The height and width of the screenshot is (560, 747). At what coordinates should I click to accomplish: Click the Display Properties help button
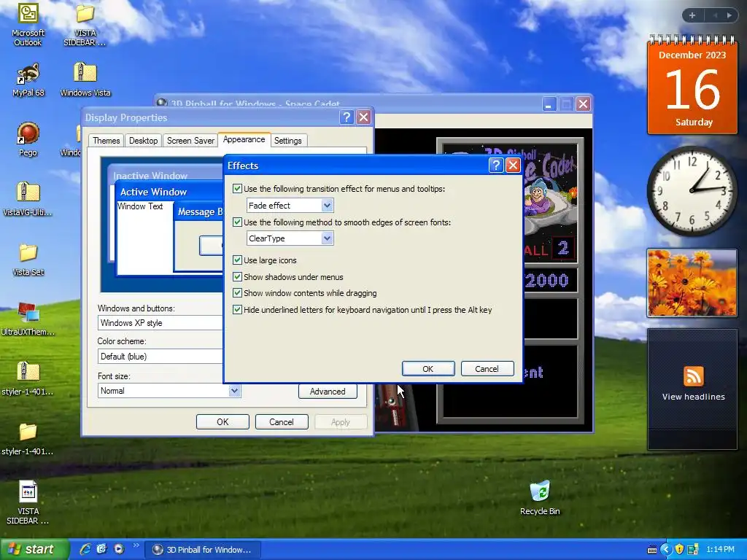347,117
